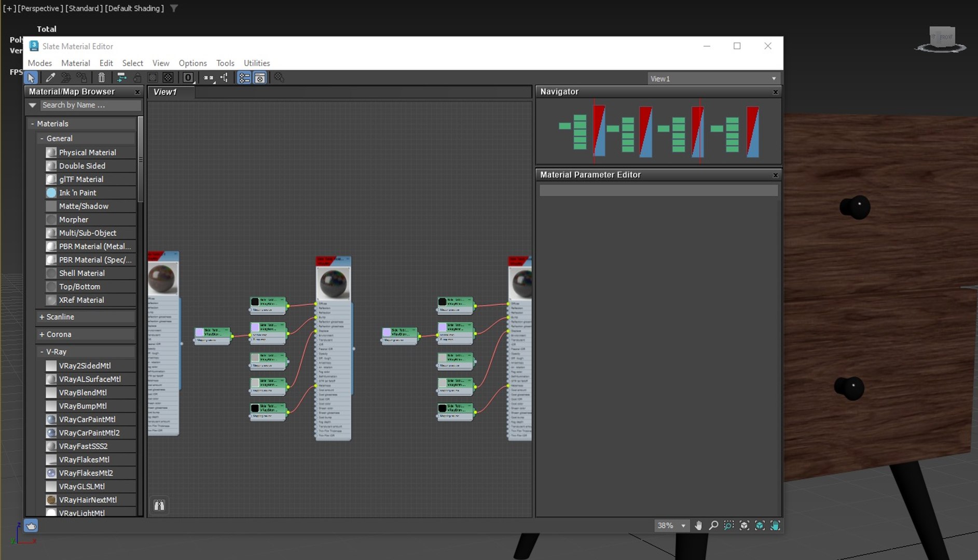Click the binoculars search icon in View1
Screen dimensions: 978x560
(159, 506)
